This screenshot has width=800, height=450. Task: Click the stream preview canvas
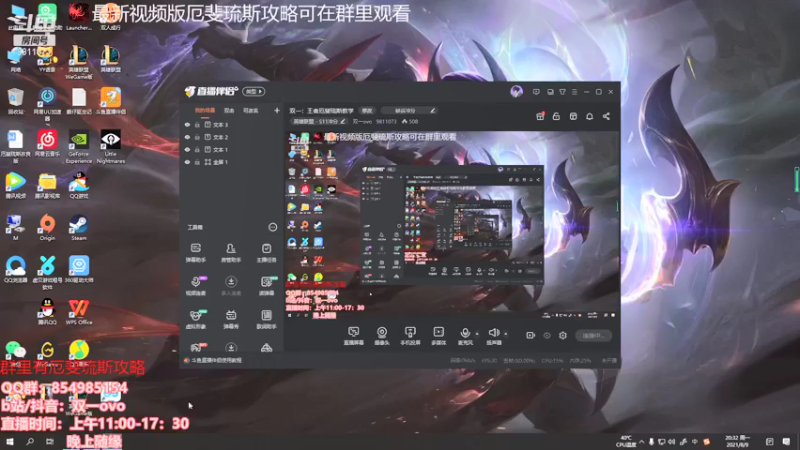452,226
